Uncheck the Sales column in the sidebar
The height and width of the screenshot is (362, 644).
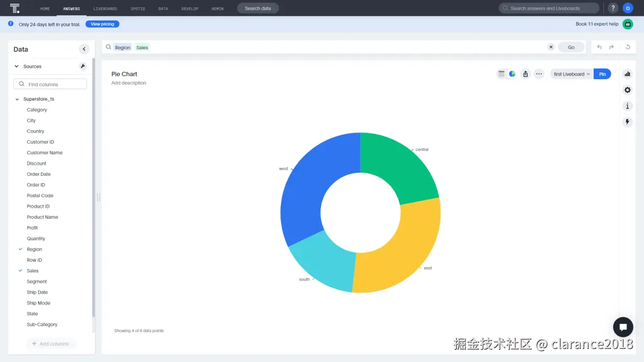click(x=21, y=270)
